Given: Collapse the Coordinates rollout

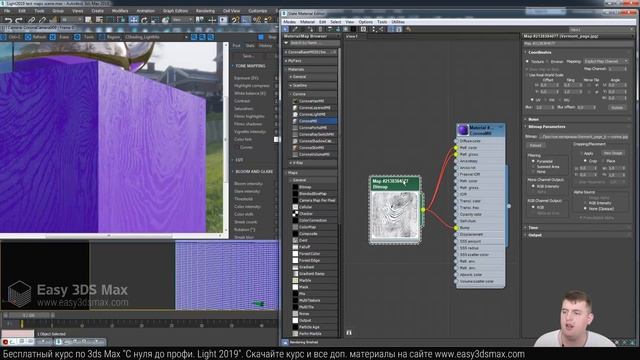Looking at the screenshot, I should (x=539, y=53).
